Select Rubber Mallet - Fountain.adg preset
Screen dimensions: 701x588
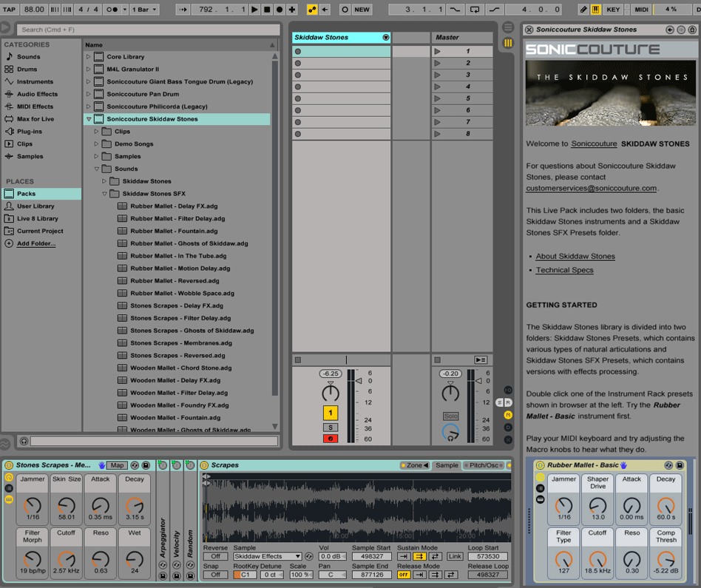[174, 232]
